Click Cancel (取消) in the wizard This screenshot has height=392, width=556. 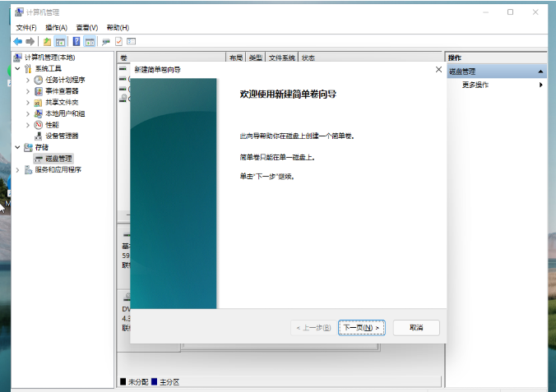415,327
